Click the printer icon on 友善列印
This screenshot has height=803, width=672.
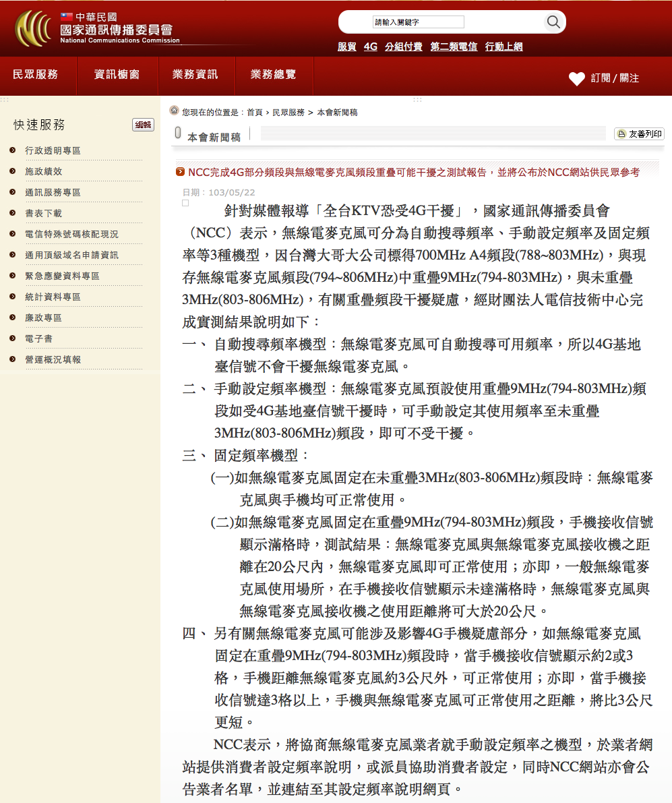tap(621, 134)
